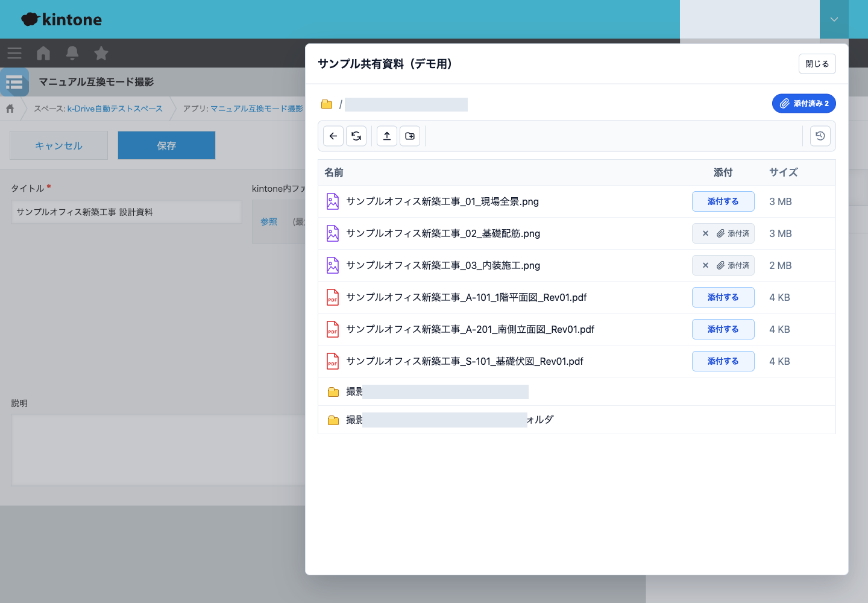Open the history icon in file toolbar

point(820,136)
